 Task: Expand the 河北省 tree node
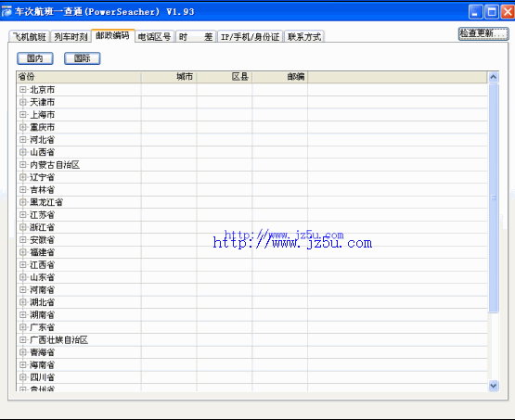(22, 139)
